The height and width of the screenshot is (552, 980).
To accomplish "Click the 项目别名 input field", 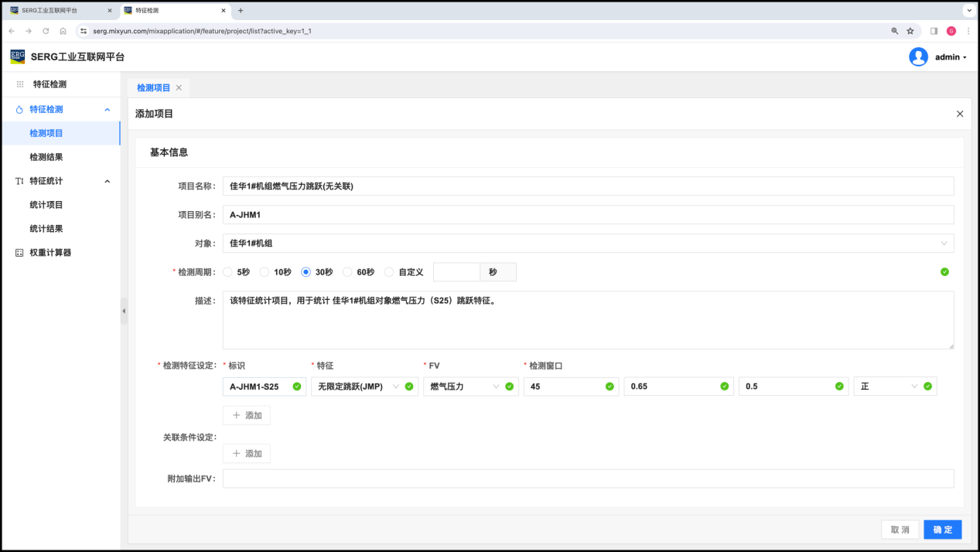I will 588,215.
